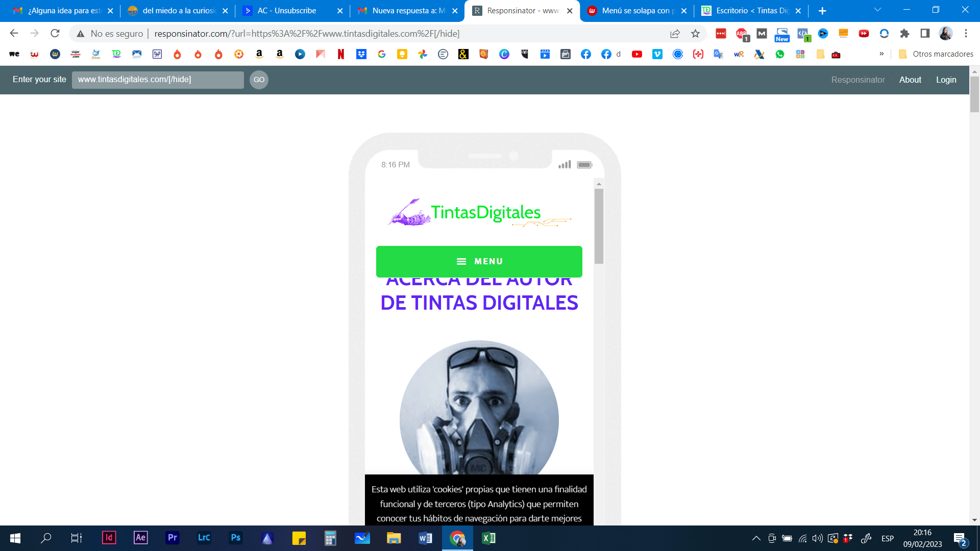Show hidden system tray icons
Screen dimensions: 980x551
[x=756, y=538]
